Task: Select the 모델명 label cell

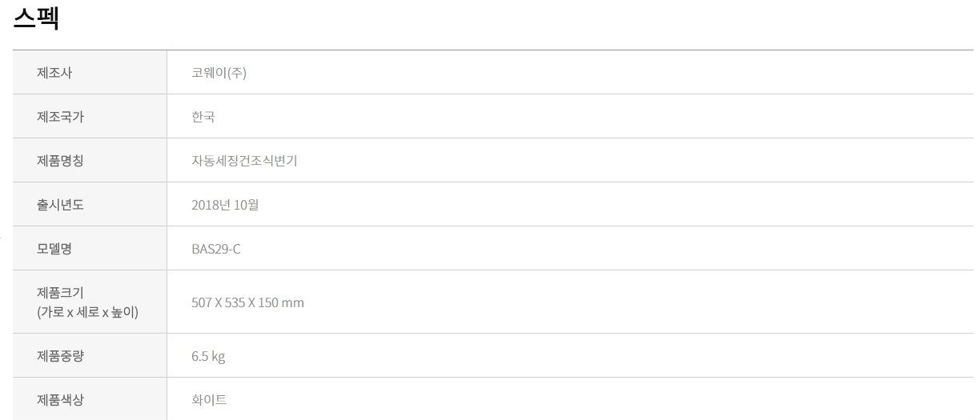Action: 90,249
